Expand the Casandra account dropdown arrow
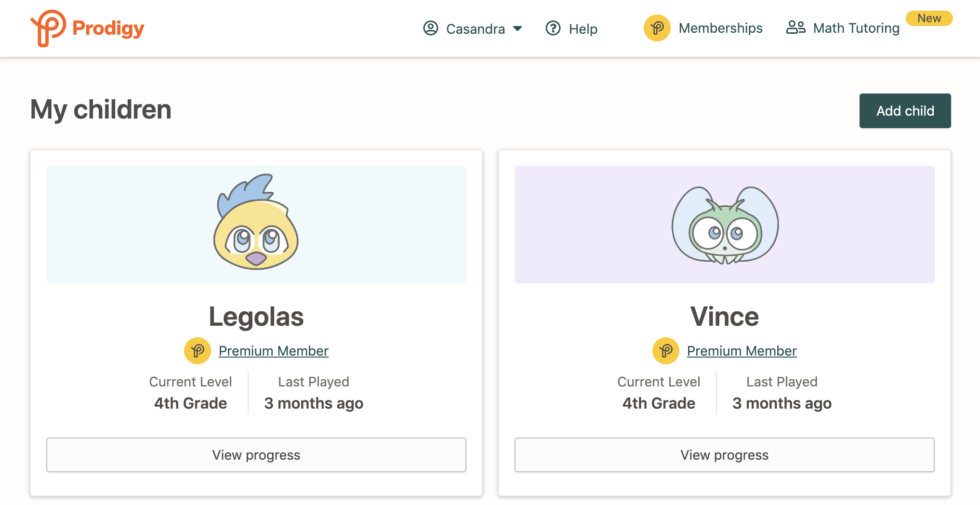 (518, 28)
